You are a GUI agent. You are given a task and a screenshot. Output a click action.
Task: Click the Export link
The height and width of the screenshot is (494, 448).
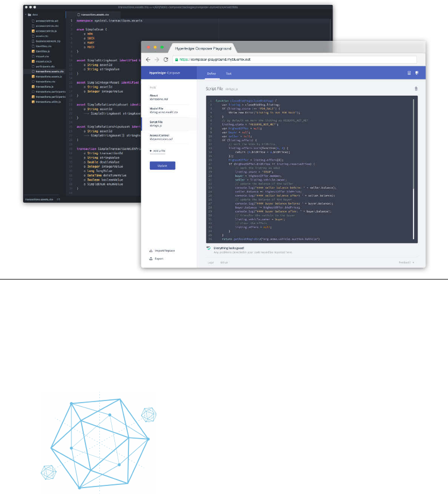[x=159, y=259]
